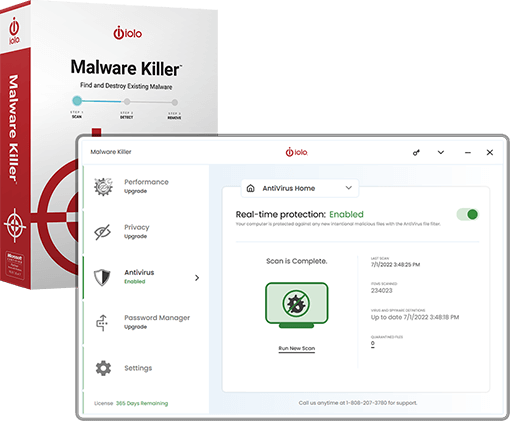This screenshot has width=510, height=421.
Task: Click the Up to date definitions text
Action: [415, 317]
